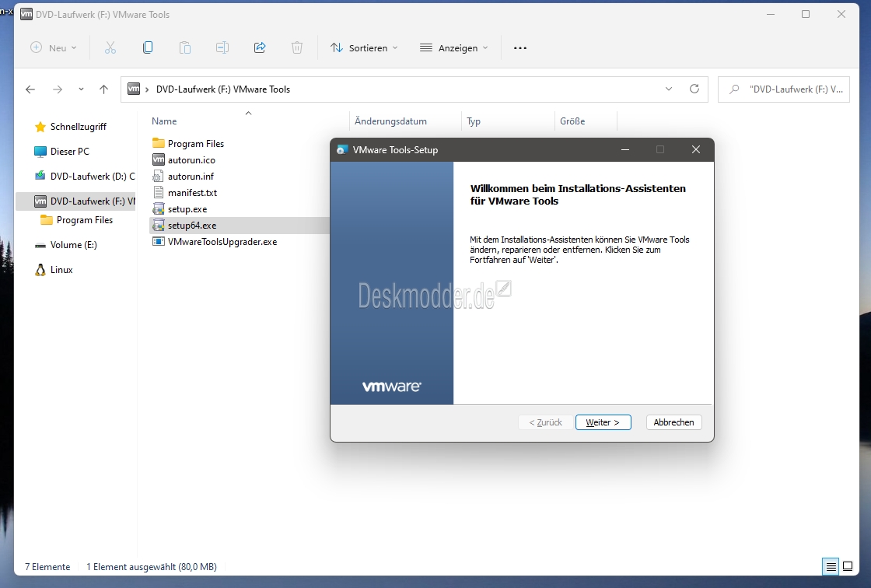The height and width of the screenshot is (588, 871).
Task: Click the Copy icon in toolbar
Action: pyautogui.click(x=148, y=48)
